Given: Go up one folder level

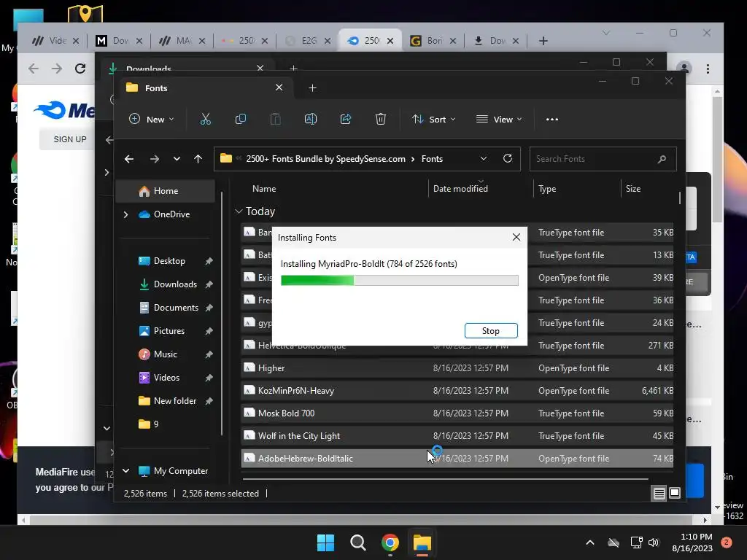Looking at the screenshot, I should pos(198,159).
